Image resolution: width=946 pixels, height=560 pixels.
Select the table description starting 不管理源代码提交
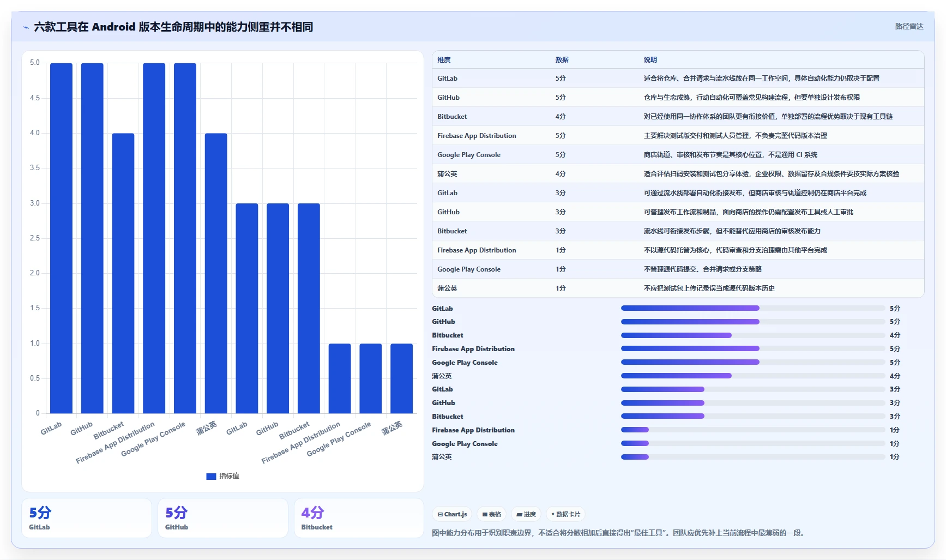coord(702,269)
